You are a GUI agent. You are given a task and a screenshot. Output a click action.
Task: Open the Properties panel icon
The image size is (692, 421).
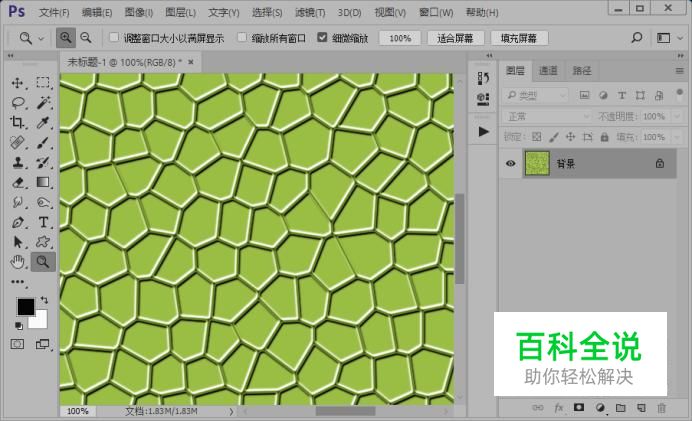click(483, 99)
